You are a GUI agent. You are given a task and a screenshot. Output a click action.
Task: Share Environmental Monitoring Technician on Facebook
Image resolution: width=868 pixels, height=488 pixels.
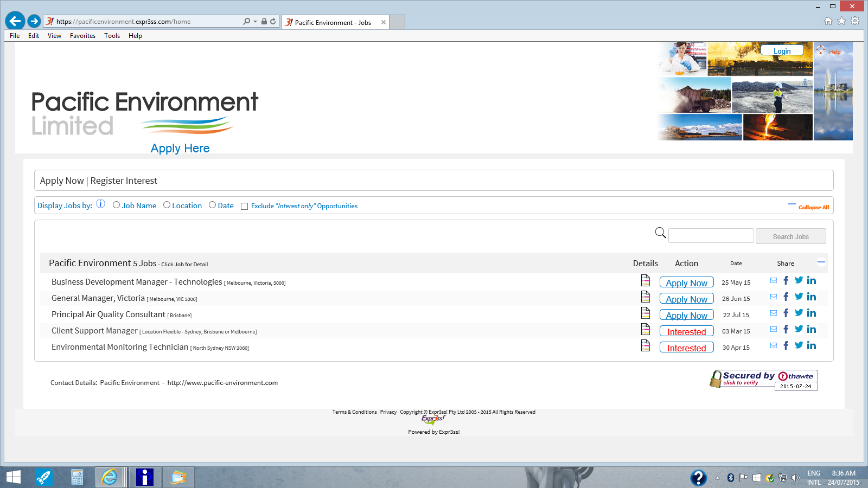pyautogui.click(x=786, y=345)
